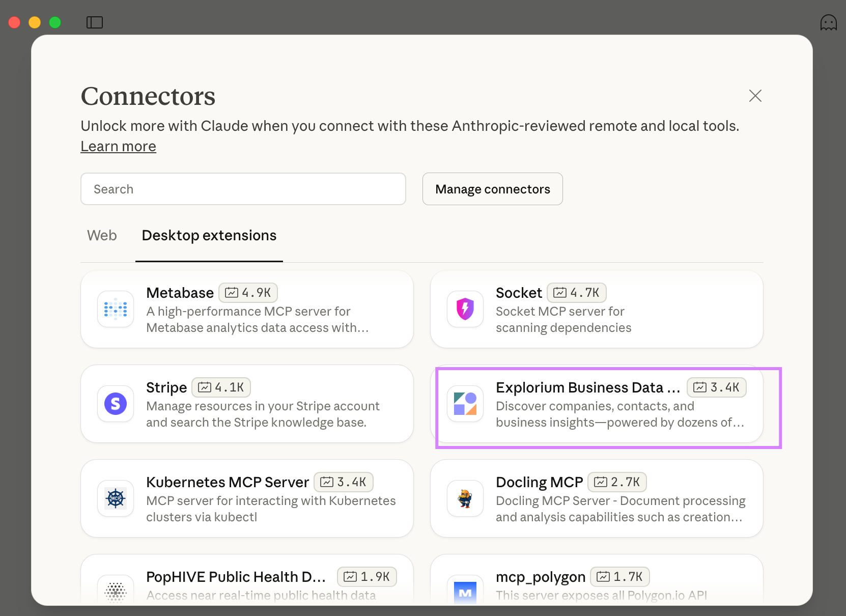The width and height of the screenshot is (846, 616).
Task: Click the Metabase logo icon
Action: click(x=116, y=309)
